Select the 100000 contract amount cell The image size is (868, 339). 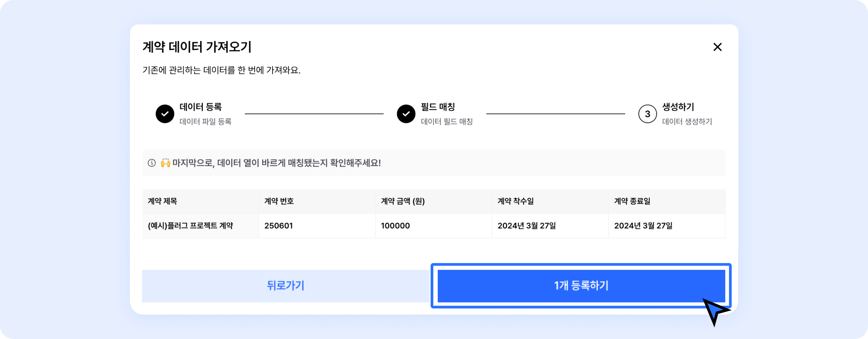[x=395, y=226]
